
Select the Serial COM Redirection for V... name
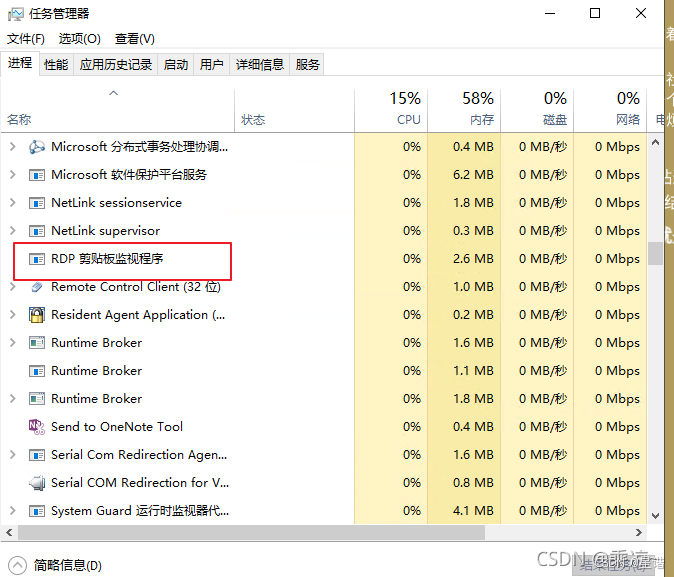tap(140, 483)
